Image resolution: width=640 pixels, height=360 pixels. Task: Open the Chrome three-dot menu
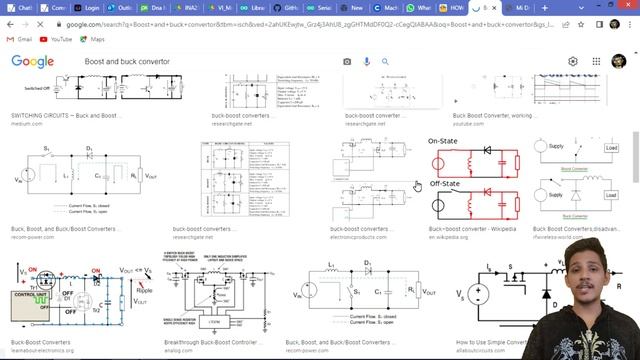pos(630,24)
